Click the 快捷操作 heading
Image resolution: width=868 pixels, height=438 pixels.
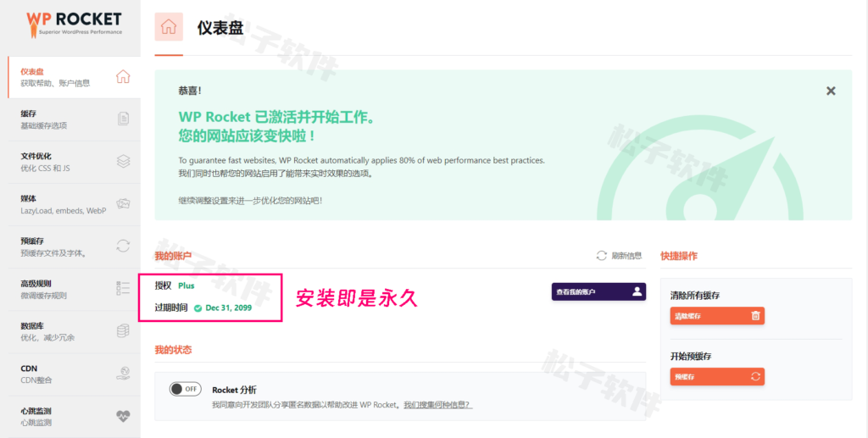pyautogui.click(x=679, y=256)
